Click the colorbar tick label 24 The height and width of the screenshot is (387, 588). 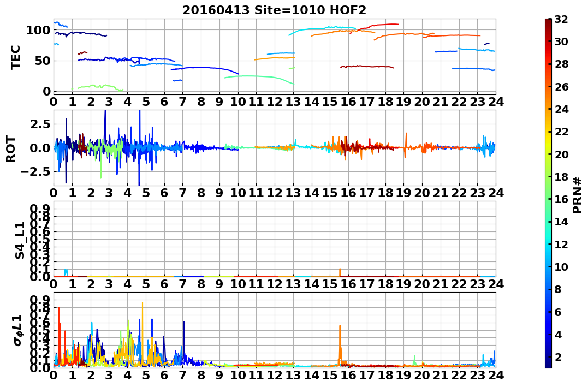pyautogui.click(x=561, y=109)
